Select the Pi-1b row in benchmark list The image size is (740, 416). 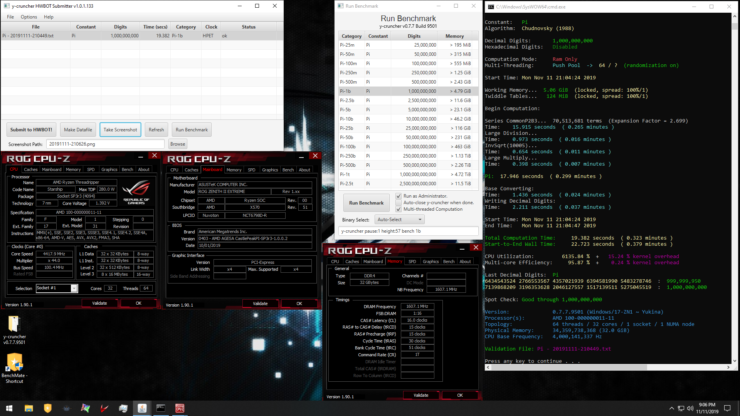(400, 90)
